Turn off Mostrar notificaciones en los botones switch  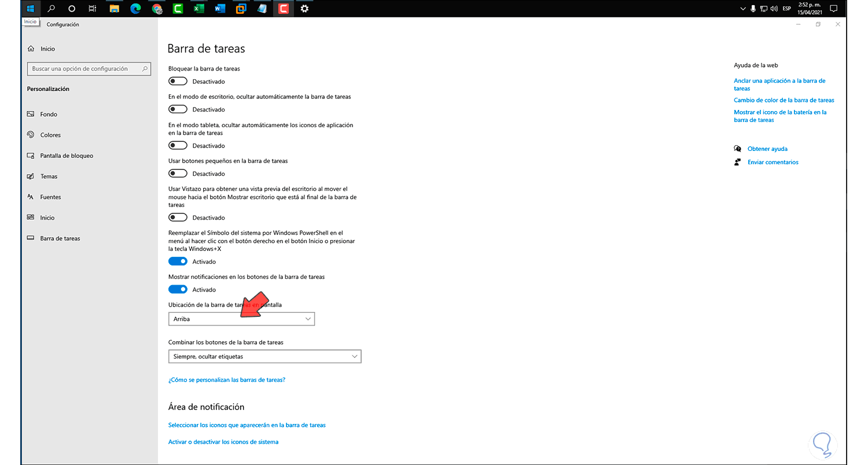(x=178, y=289)
